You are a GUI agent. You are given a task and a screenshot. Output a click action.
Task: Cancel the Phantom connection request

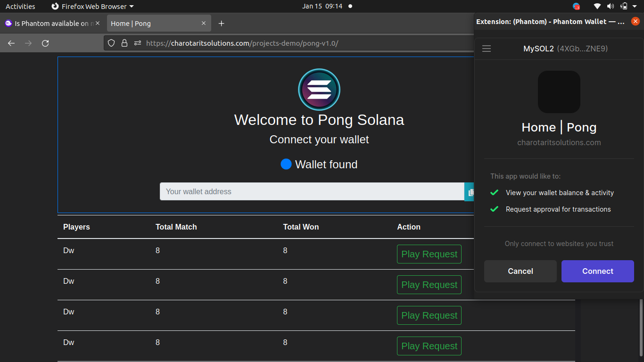tap(520, 271)
